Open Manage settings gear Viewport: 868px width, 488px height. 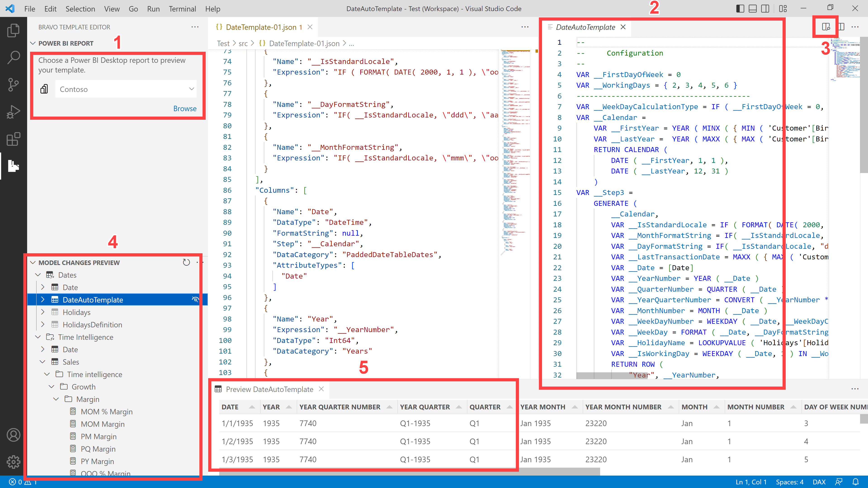pos(13,462)
